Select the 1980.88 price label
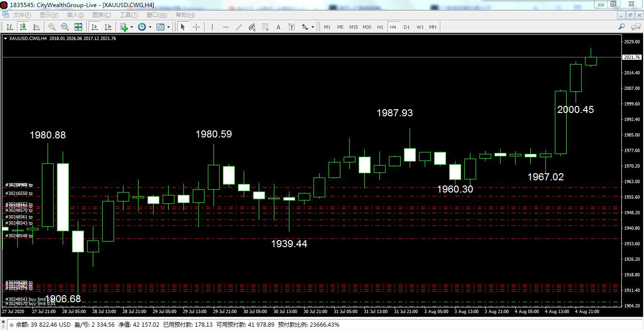The height and width of the screenshot is (330, 644). (x=48, y=135)
